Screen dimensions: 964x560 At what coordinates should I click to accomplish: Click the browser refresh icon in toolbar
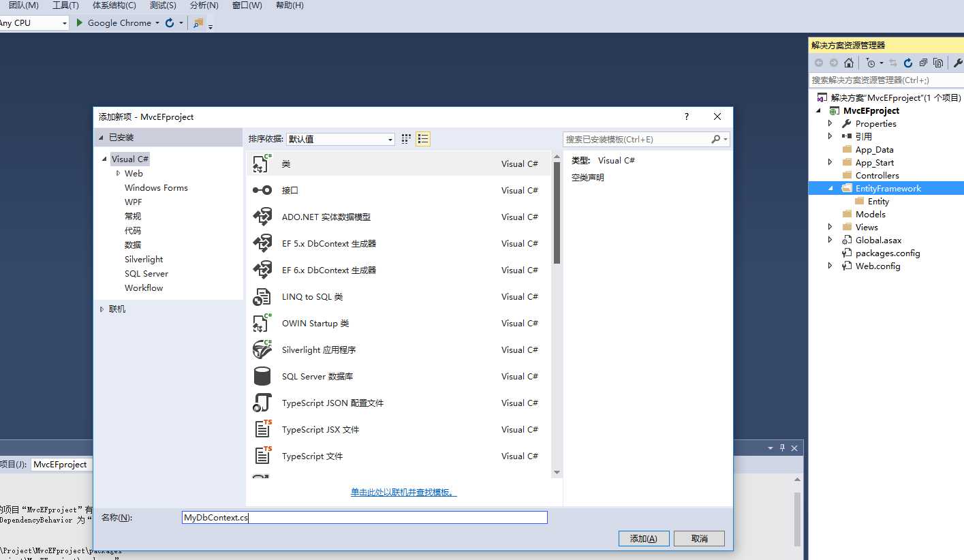point(170,22)
